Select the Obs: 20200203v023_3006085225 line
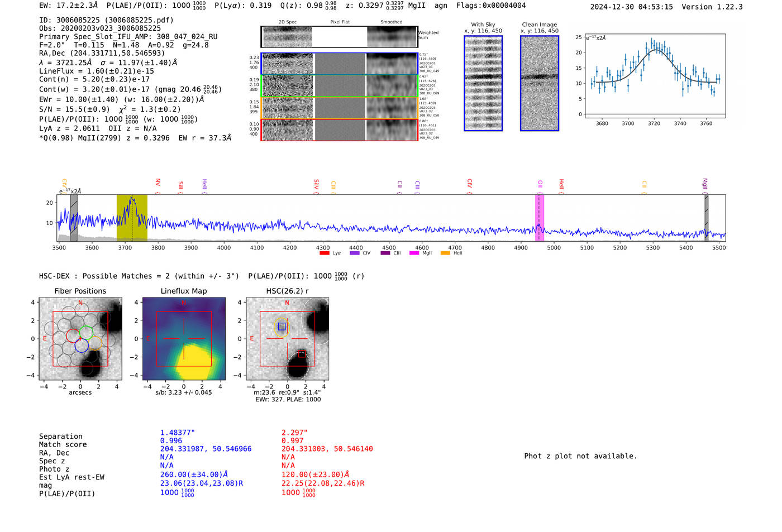This screenshot has width=782, height=532. pyautogui.click(x=100, y=28)
